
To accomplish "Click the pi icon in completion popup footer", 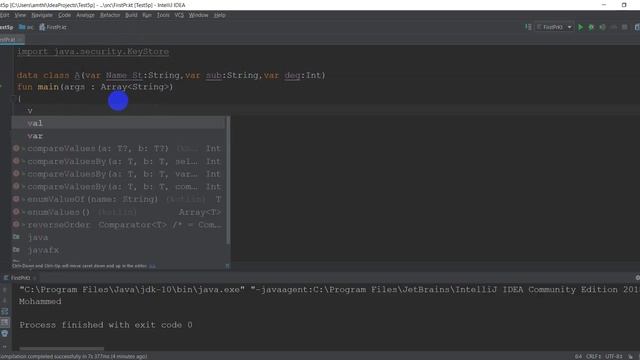I will pyautogui.click(x=227, y=266).
